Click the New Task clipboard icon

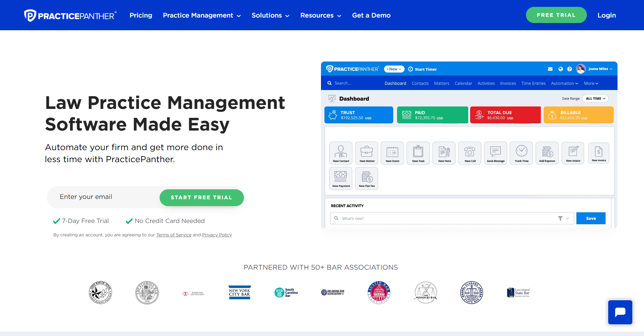[x=418, y=153]
